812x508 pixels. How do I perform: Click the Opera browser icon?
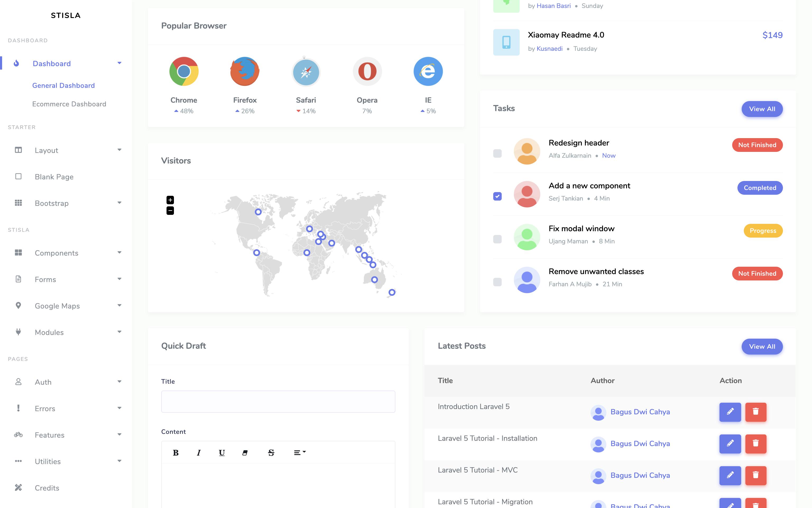click(367, 71)
